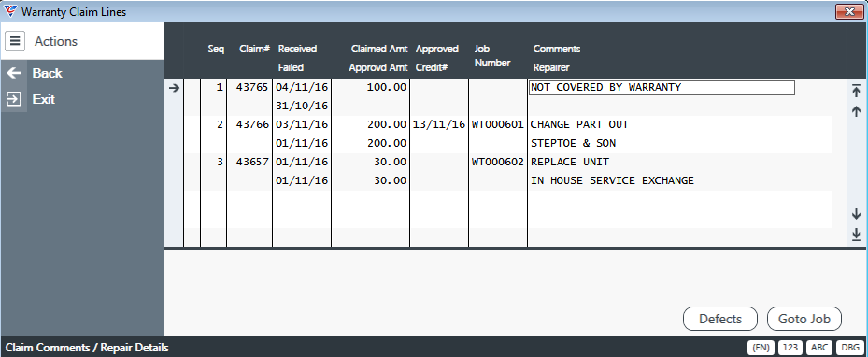The width and height of the screenshot is (868, 357).
Task: Click the application logo in title bar
Action: point(10,11)
